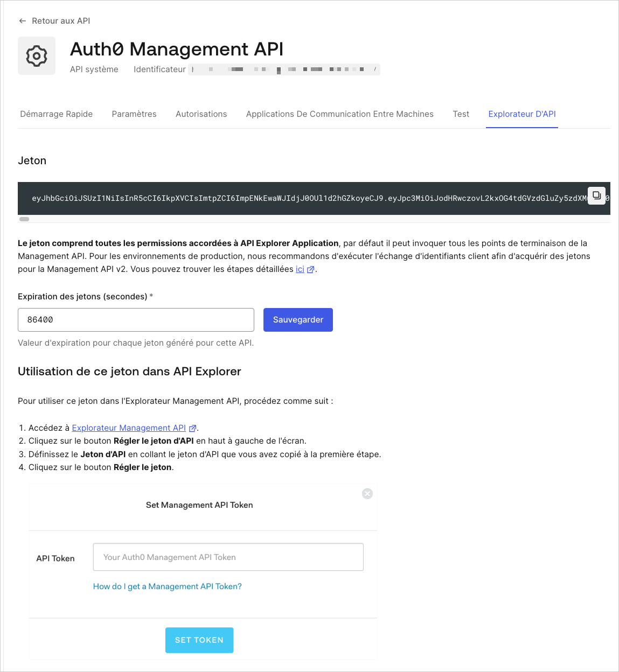Click the external link icon after Explorateur Management API
The image size is (619, 672).
click(x=192, y=428)
